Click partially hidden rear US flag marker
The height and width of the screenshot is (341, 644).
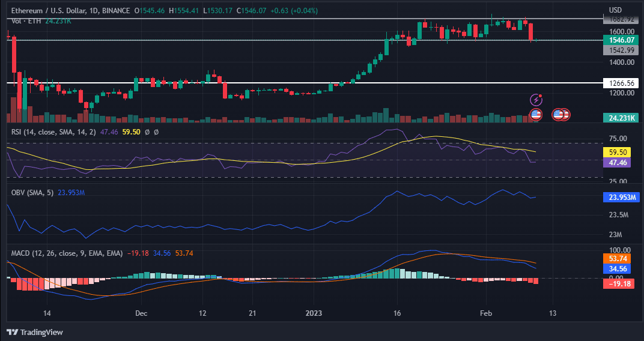(x=566, y=115)
